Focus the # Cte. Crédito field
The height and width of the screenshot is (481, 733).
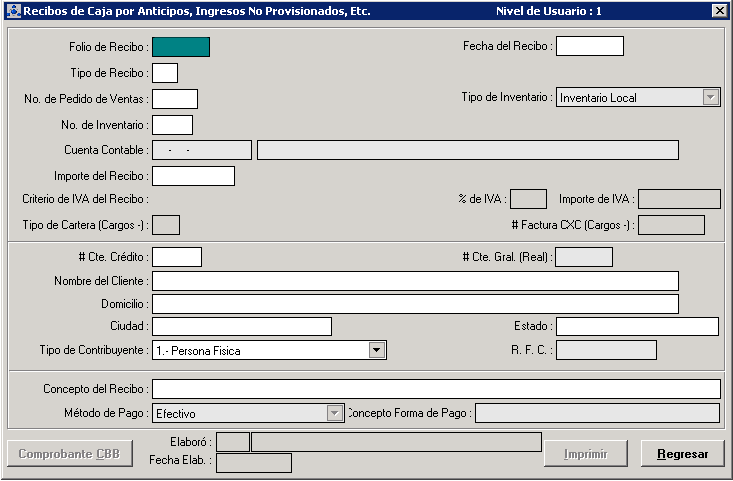(x=177, y=257)
